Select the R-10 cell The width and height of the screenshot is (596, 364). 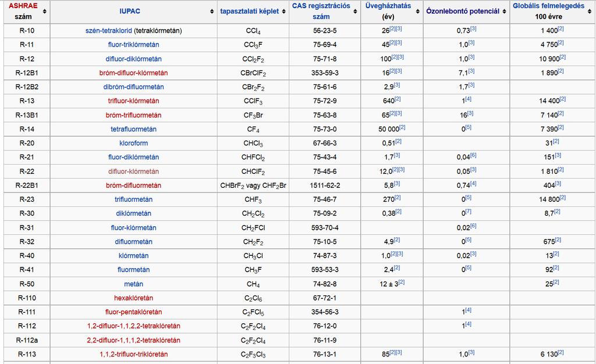coord(27,30)
